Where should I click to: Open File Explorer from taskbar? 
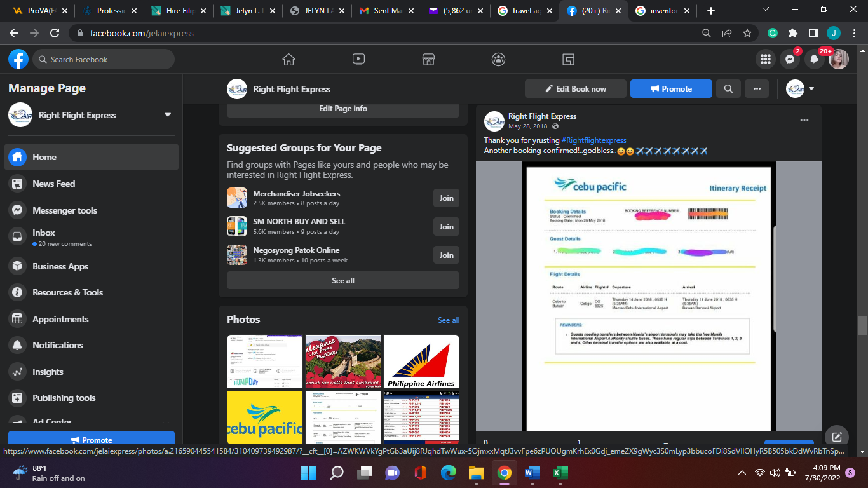[x=477, y=473]
